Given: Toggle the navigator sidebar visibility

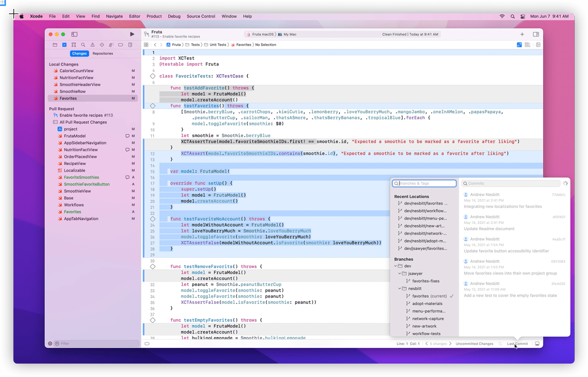Looking at the screenshot, I should [74, 34].
